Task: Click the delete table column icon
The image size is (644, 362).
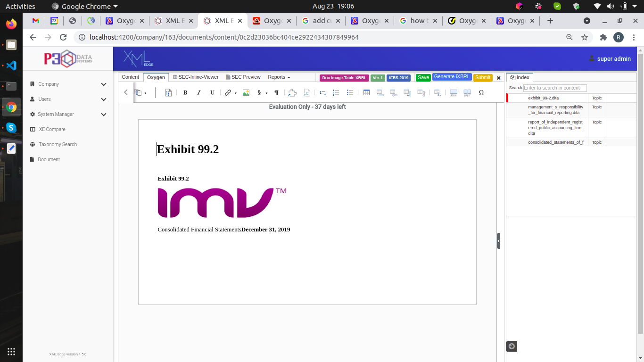Action: coord(421,93)
